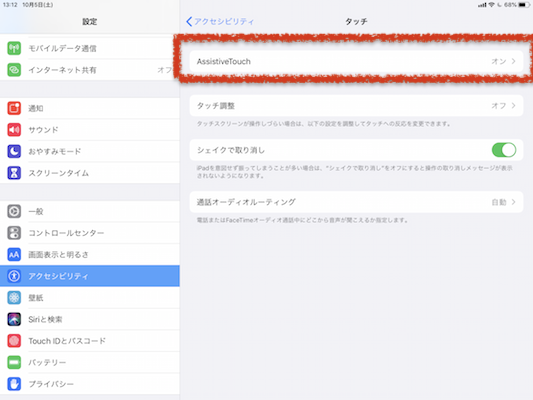The image size is (533, 400).
Task: Tap the Mobile Data (モバイルデータ通信) antenna icon
Action: click(14, 48)
